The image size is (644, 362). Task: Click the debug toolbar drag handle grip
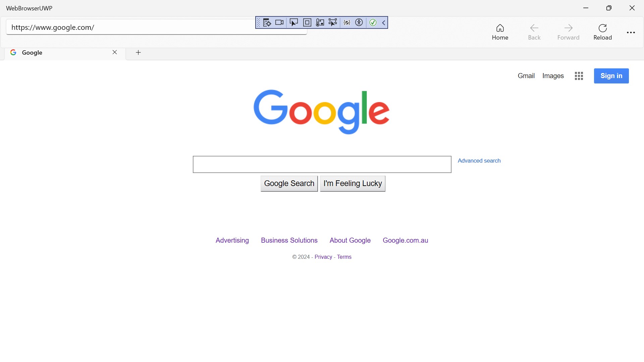click(x=258, y=22)
